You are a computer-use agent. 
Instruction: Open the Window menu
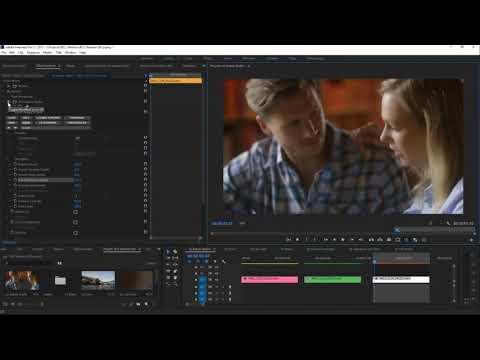pyautogui.click(x=71, y=53)
